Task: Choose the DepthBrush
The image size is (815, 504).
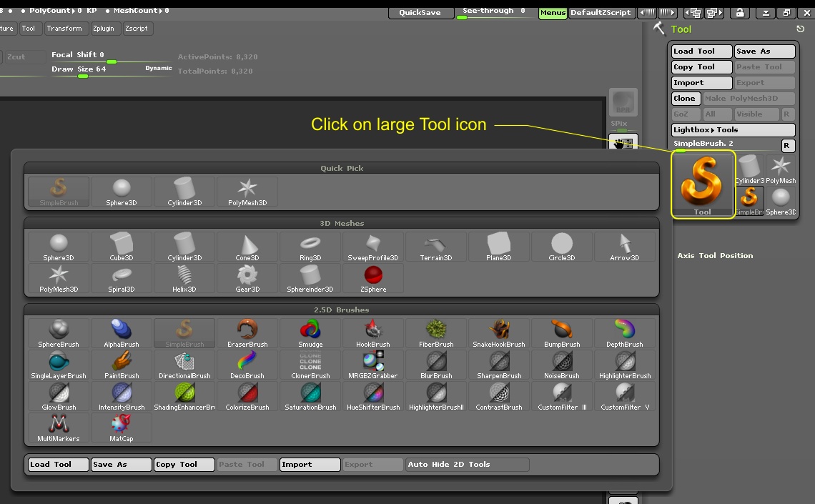Action: click(625, 334)
